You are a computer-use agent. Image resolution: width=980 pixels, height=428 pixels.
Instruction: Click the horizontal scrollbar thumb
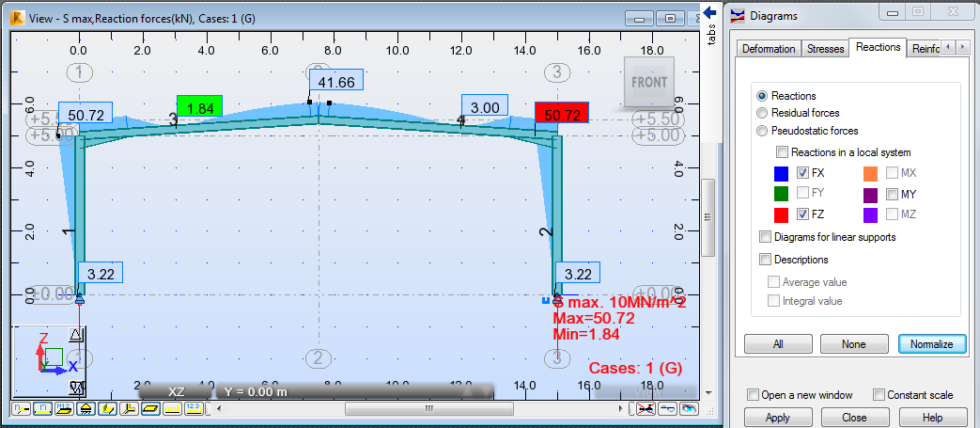pos(428,408)
